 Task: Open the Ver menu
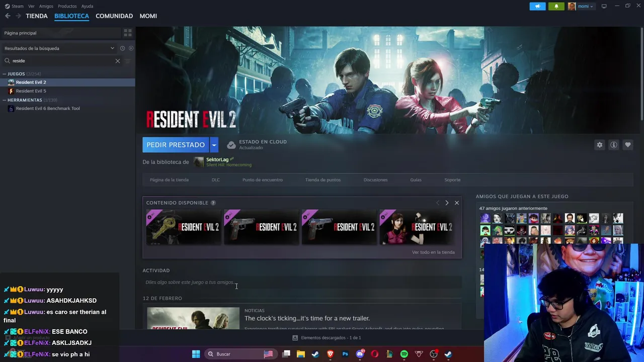point(31,6)
